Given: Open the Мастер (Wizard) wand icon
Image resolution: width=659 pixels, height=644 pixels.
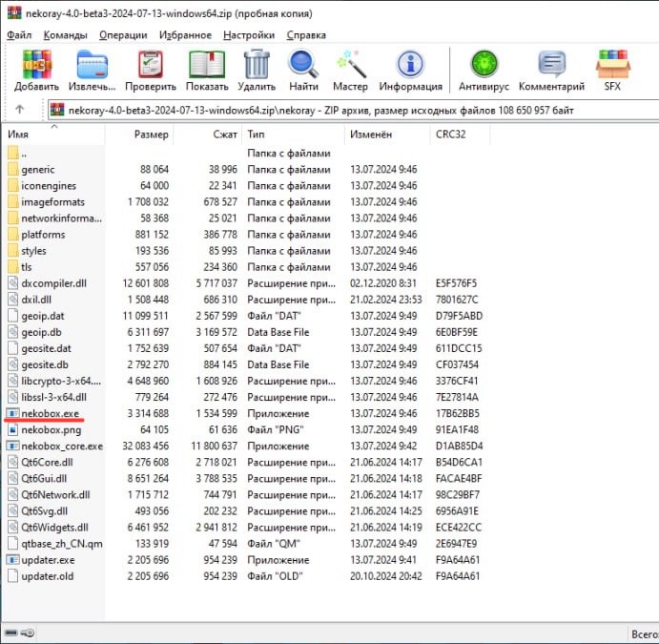Looking at the screenshot, I should (351, 64).
